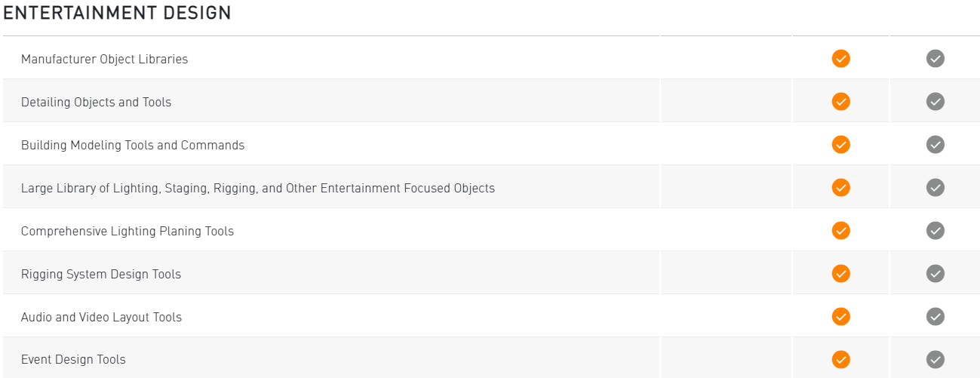Click gray checkmark for Event Design Tools
Viewport: 980px width, 378px height.
(x=935, y=359)
